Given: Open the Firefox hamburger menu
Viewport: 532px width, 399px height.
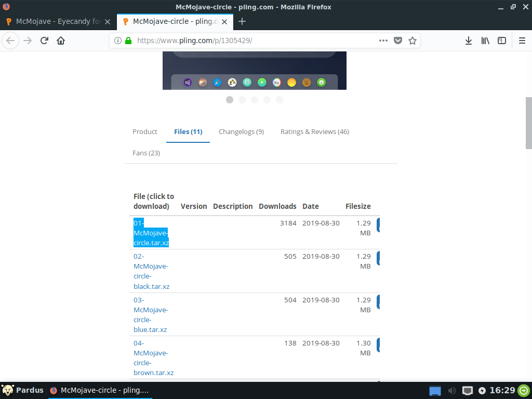Looking at the screenshot, I should [x=522, y=41].
